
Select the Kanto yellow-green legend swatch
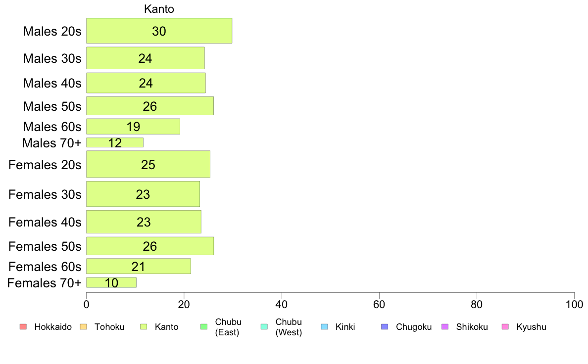pos(143,327)
